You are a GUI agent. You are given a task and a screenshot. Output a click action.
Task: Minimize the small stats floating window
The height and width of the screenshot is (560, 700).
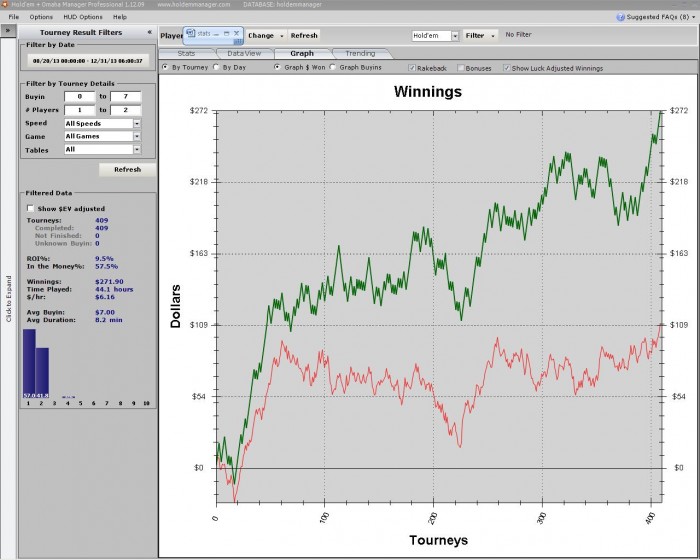tap(216, 34)
